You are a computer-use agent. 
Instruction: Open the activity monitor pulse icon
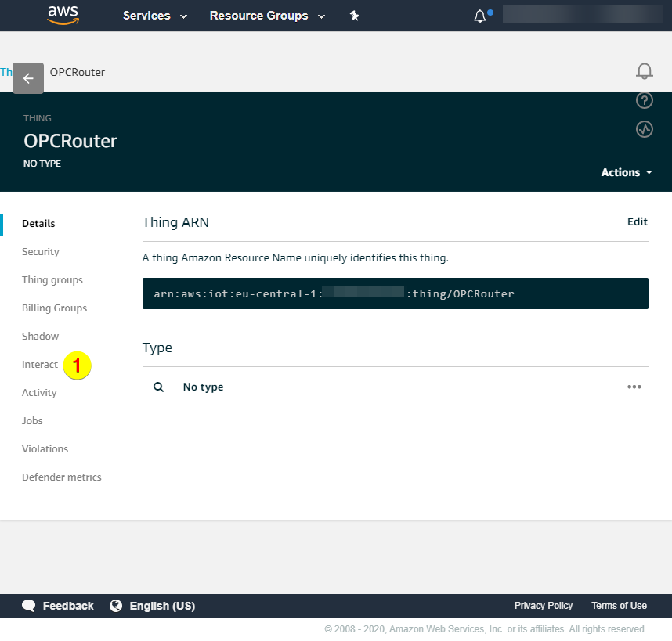coord(644,129)
